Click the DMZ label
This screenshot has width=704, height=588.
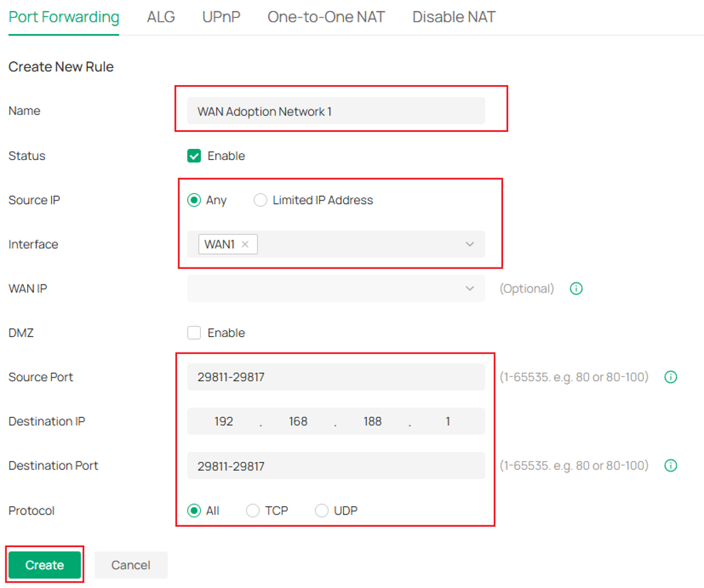pyautogui.click(x=21, y=333)
